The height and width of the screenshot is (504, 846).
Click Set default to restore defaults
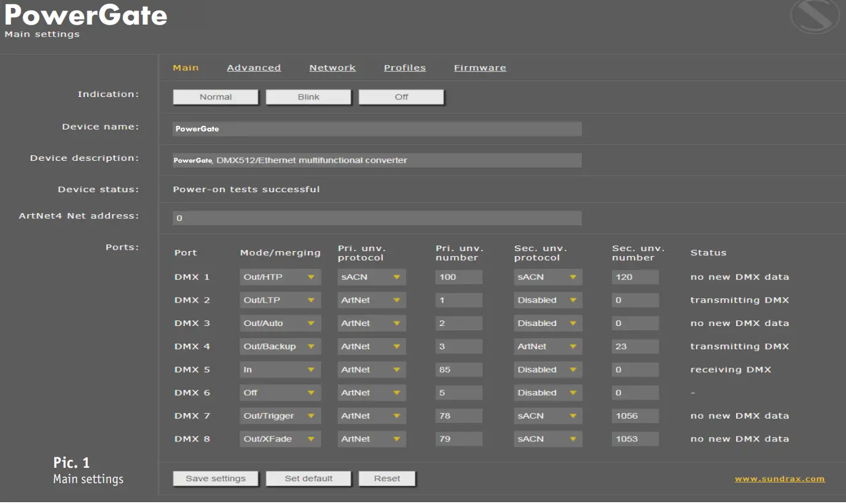coord(308,478)
